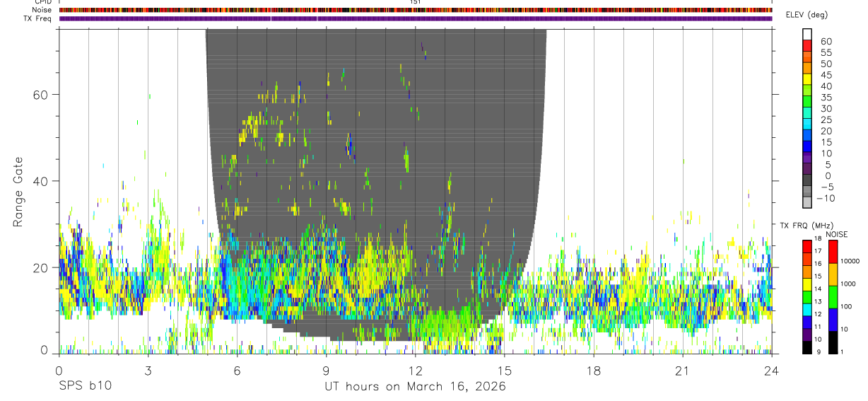This screenshot has height=401, width=868.
Task: Click the black bottom swatch of TX FRQ bar
Action: [x=807, y=347]
